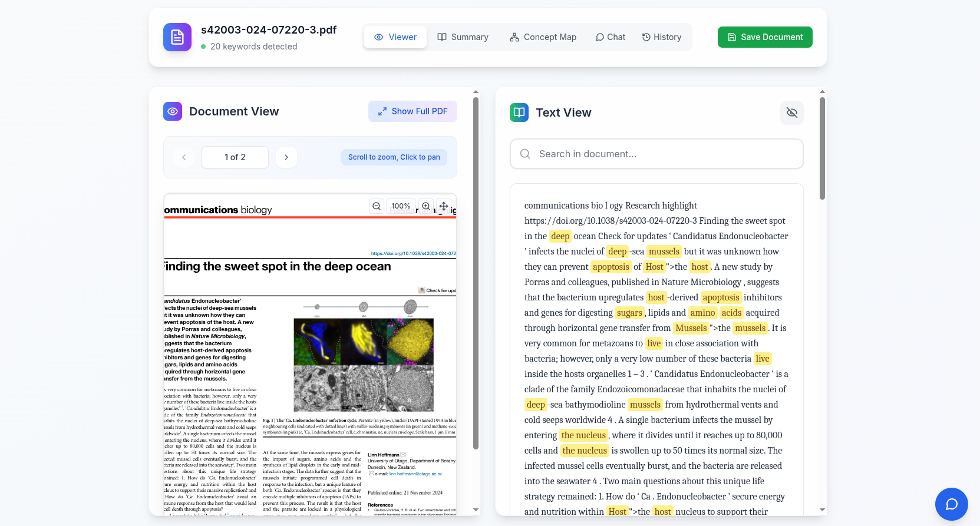Click the page indicator '1 of 2'
Viewport: 980px width, 526px height.
click(235, 157)
